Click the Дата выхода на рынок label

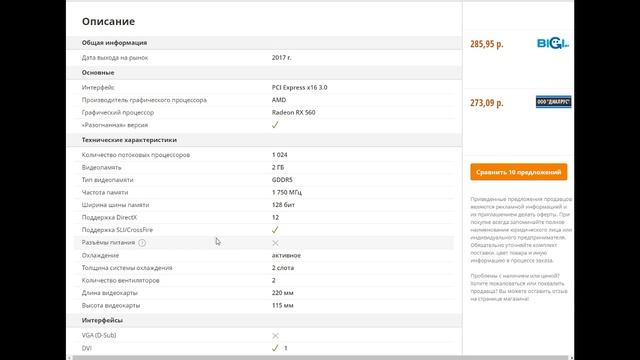tap(115, 58)
